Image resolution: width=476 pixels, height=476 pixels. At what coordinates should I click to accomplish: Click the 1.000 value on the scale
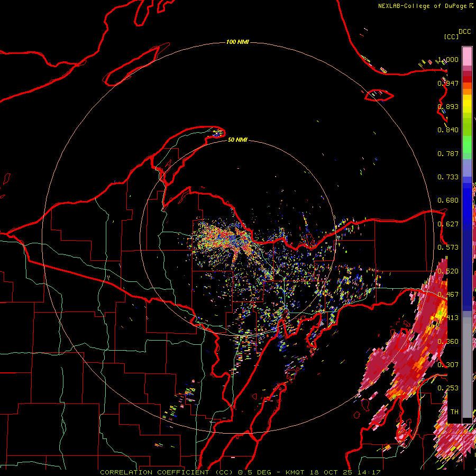coord(448,59)
